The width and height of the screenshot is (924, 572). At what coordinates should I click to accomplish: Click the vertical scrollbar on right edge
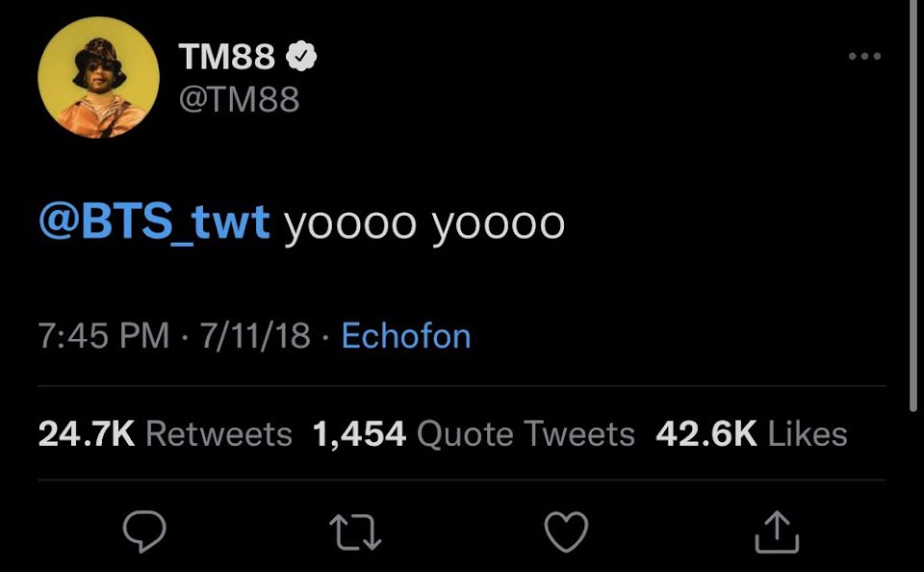coord(912,206)
